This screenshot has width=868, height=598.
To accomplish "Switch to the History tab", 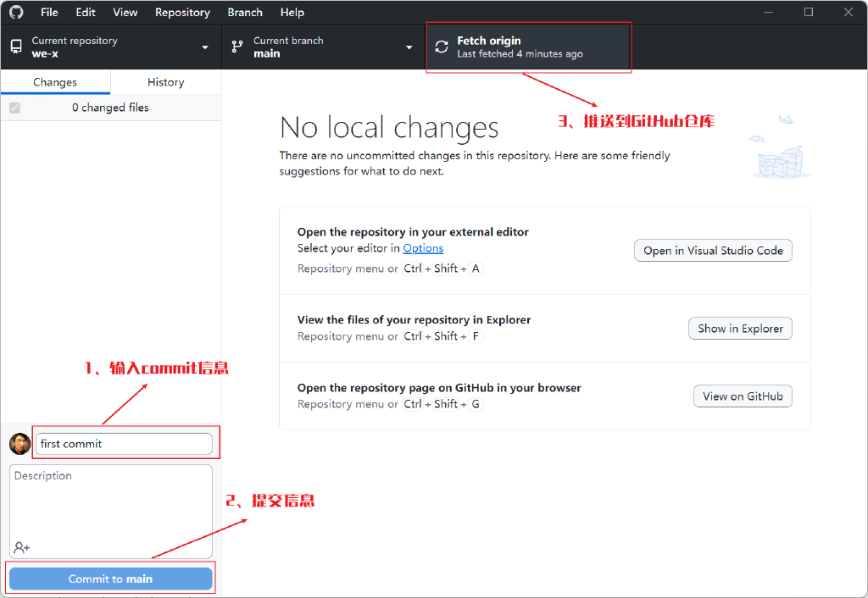I will pyautogui.click(x=165, y=82).
